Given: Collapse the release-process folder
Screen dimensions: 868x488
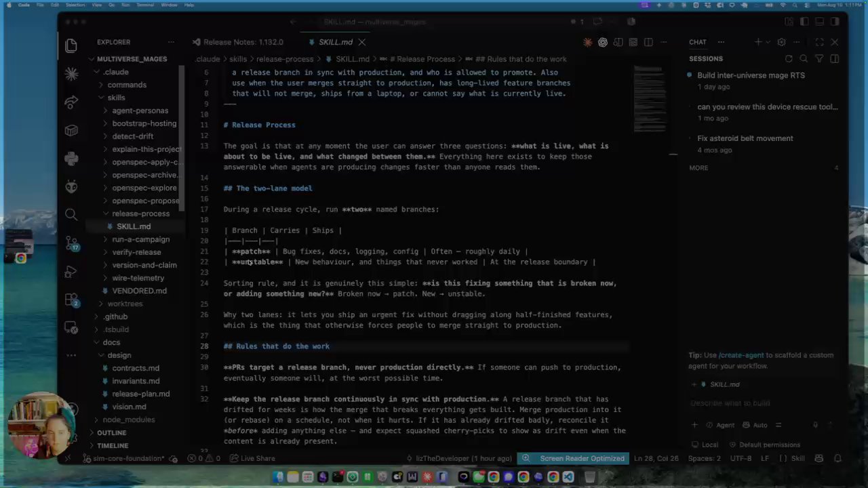Looking at the screenshot, I should pyautogui.click(x=140, y=213).
